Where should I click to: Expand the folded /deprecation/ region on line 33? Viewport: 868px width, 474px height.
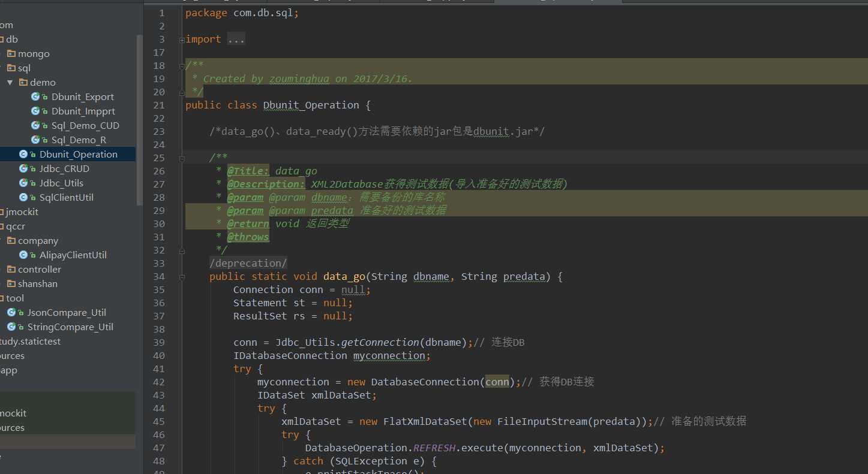coord(248,263)
